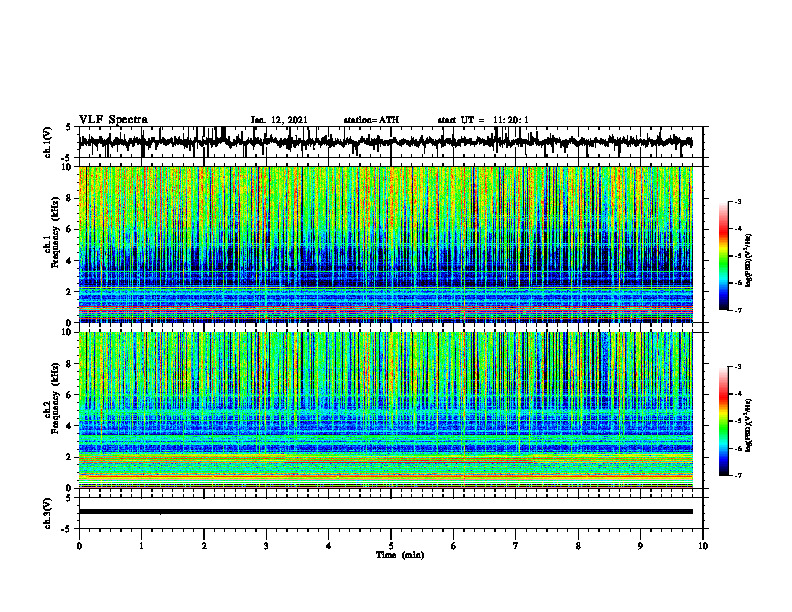Click the '5' tick on ch.1(V) axis
The width and height of the screenshot is (792, 612).
pyautogui.click(x=69, y=127)
